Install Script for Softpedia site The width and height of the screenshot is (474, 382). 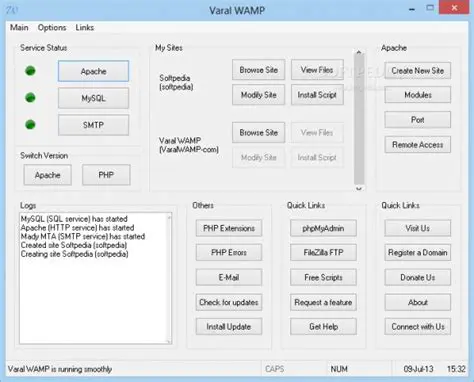click(317, 95)
